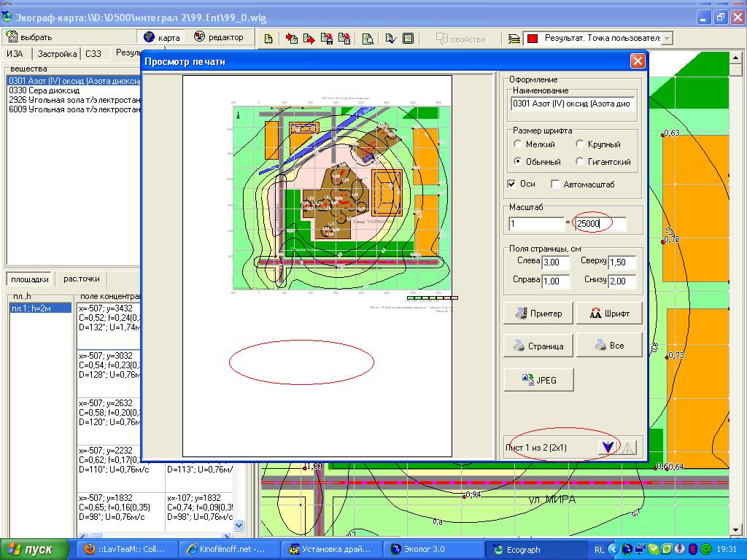Print current page with Страница button
The height and width of the screenshot is (560, 747).
pyautogui.click(x=536, y=346)
